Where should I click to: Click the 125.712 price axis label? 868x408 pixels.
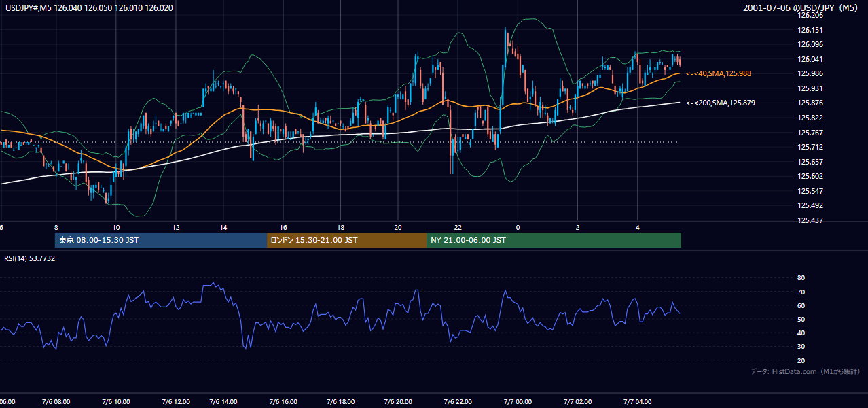pos(811,147)
